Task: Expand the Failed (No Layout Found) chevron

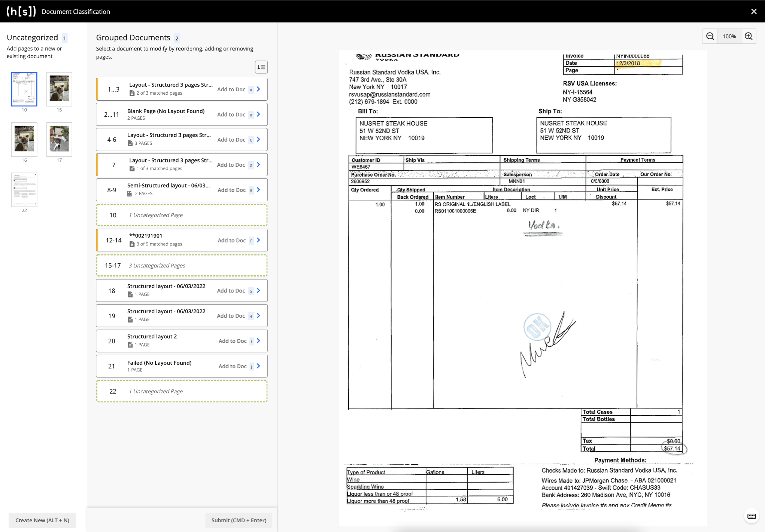Action: (x=258, y=366)
